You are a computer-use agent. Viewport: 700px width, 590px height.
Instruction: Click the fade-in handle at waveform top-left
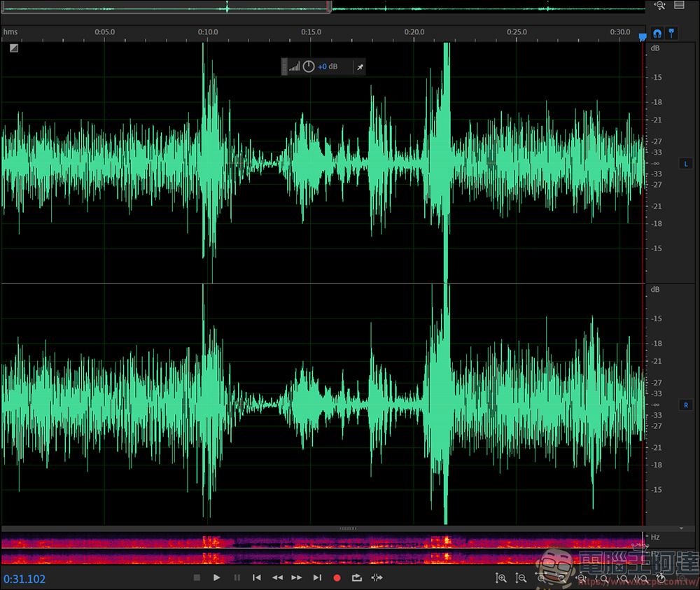14,48
